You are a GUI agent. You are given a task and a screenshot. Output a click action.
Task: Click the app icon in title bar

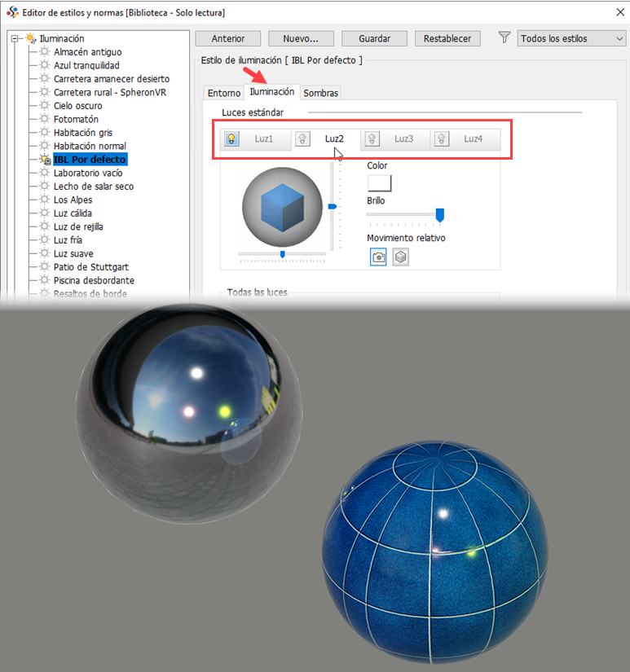coord(12,12)
